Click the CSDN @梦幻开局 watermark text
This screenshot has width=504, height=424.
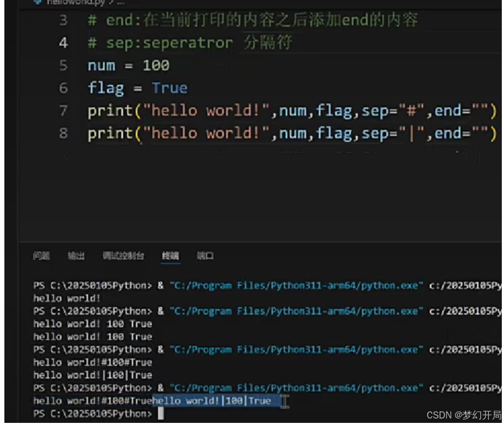[x=460, y=415]
